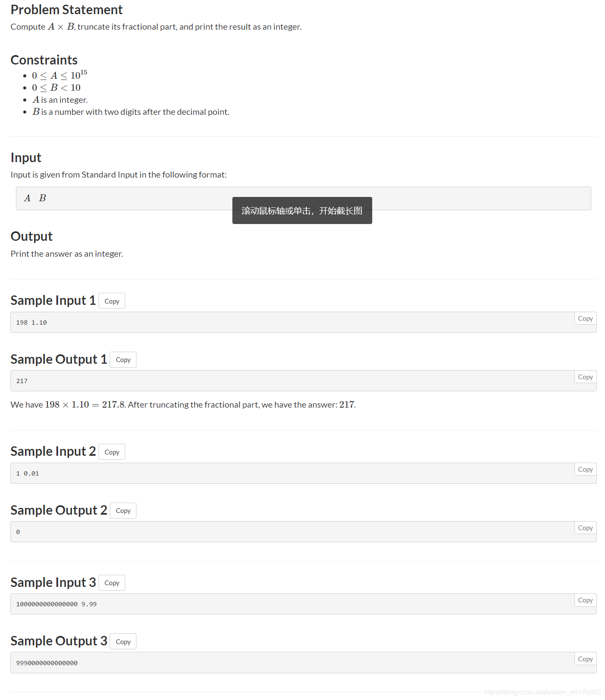Click Copy inside Sample Input 3 box

click(585, 600)
